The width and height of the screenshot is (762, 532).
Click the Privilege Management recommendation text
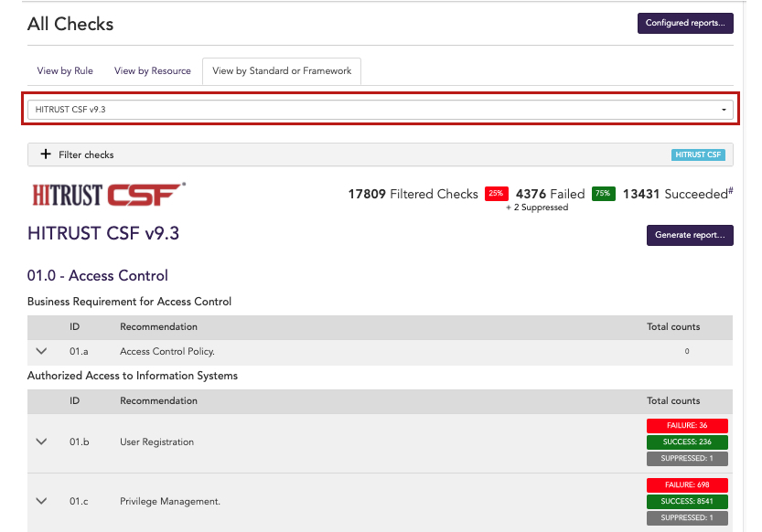point(170,502)
